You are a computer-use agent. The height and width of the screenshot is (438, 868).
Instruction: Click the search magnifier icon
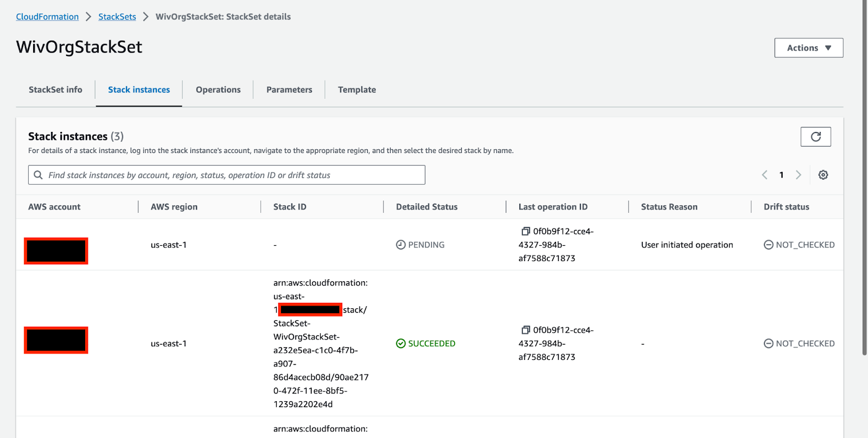pos(38,175)
